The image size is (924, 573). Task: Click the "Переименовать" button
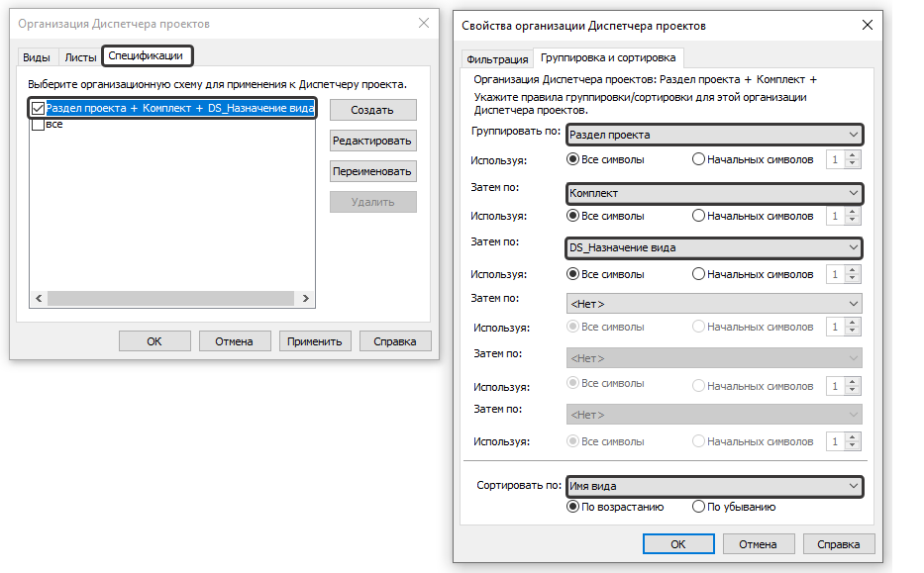click(372, 171)
